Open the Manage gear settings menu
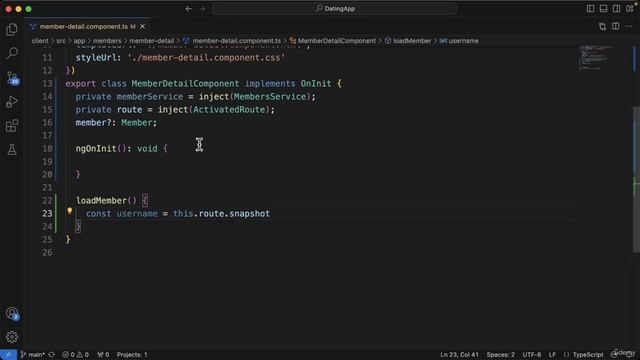 (x=12, y=337)
